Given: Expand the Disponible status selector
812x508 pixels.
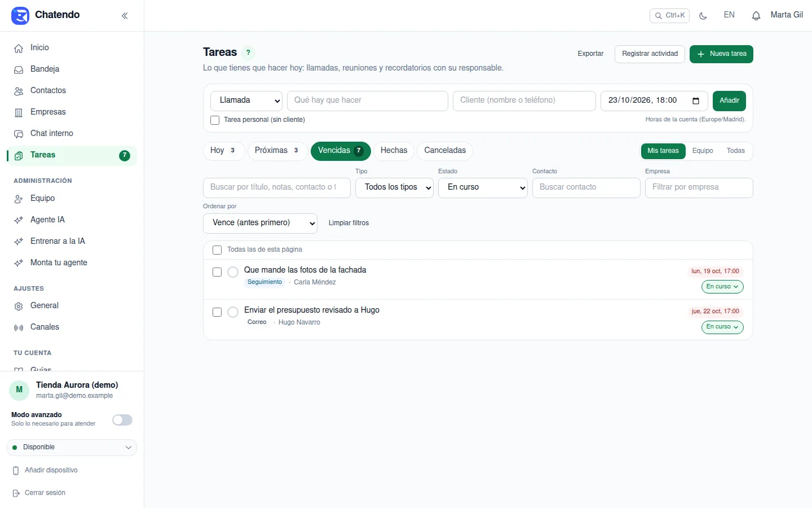Looking at the screenshot, I should tap(72, 448).
